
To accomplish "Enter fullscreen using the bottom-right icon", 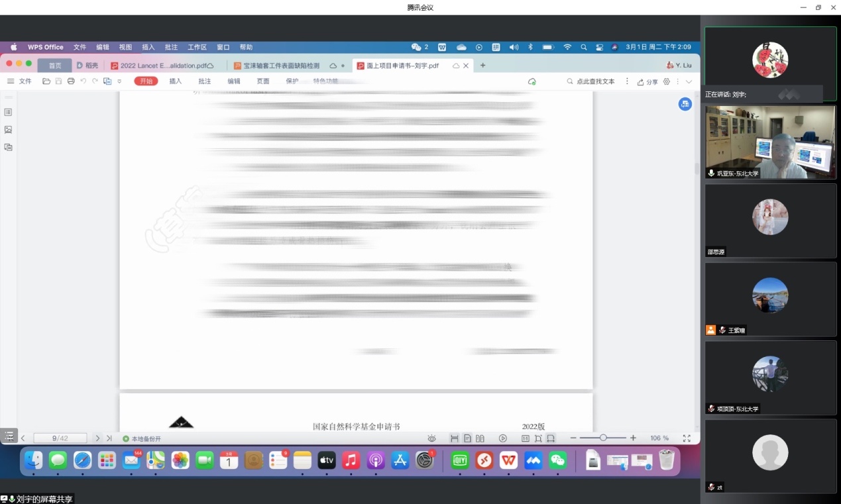I will point(687,438).
